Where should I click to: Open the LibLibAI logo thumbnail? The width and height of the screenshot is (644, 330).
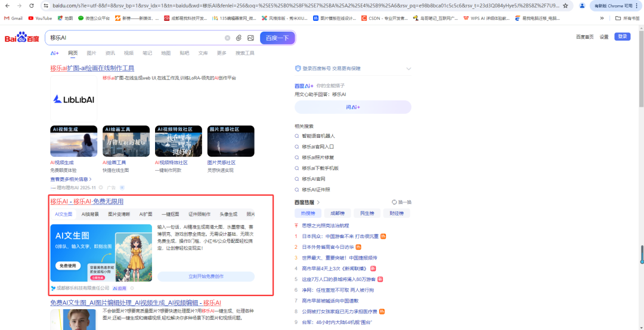point(73,98)
